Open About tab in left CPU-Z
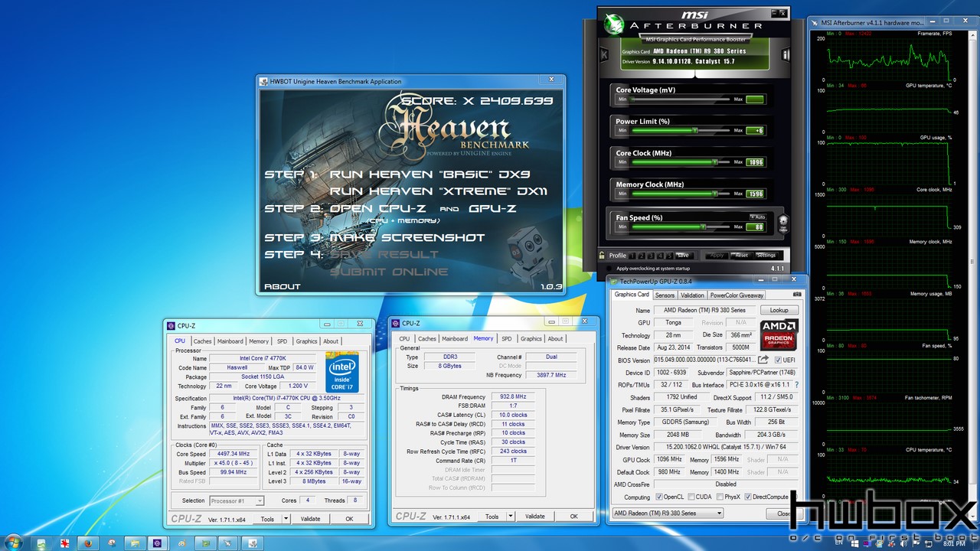Viewport: 980px width, 551px height. click(x=331, y=341)
